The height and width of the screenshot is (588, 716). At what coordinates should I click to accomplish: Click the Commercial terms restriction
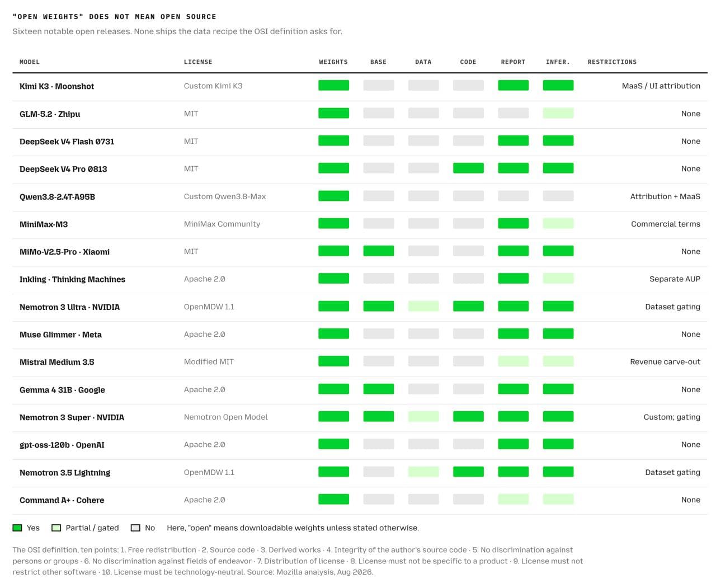coord(666,224)
